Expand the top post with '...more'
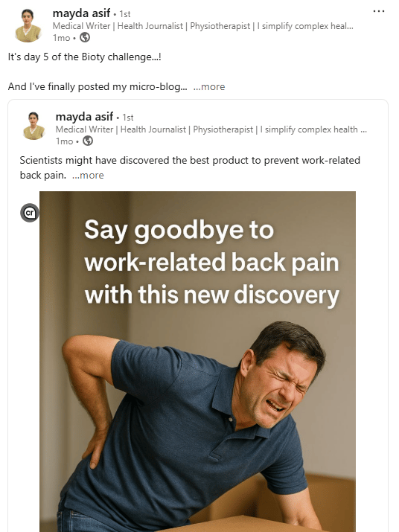The image size is (399, 532). [209, 87]
